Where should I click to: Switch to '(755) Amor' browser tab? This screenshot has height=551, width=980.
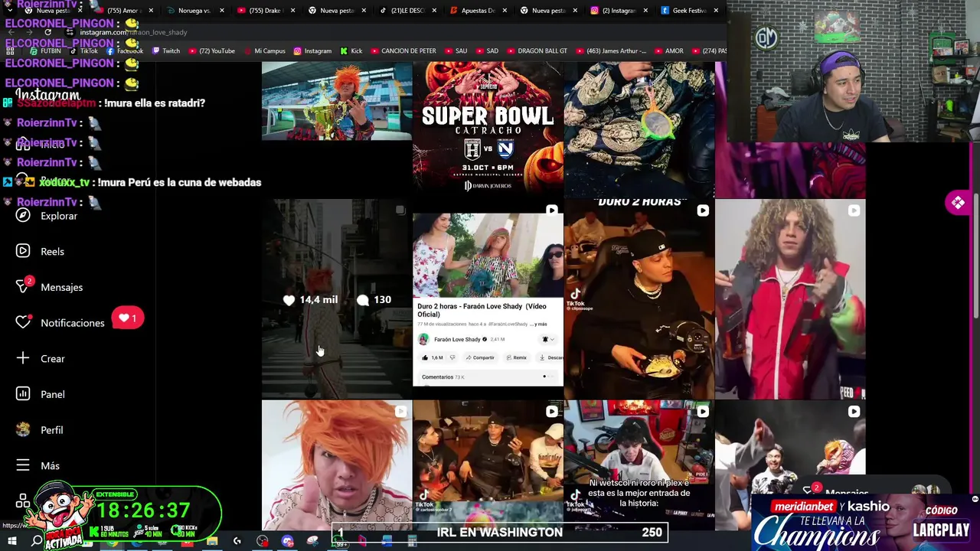coord(126,11)
